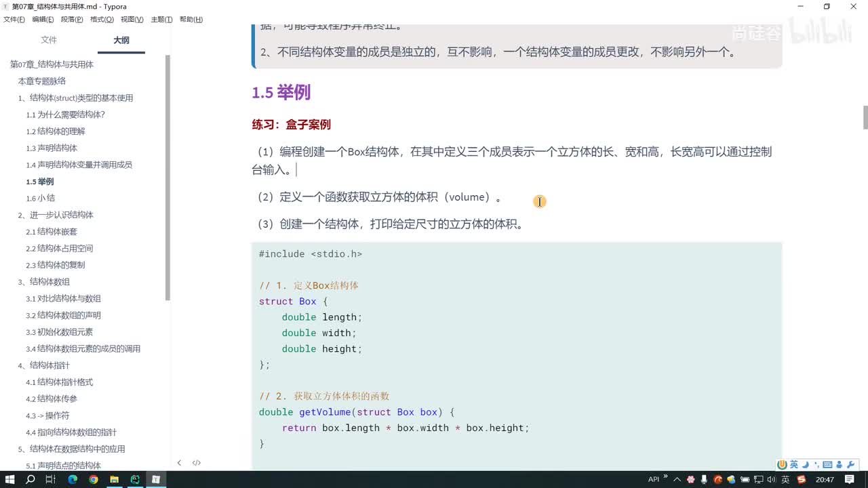Switch sidebar to the 大纲 tab

point(121,40)
